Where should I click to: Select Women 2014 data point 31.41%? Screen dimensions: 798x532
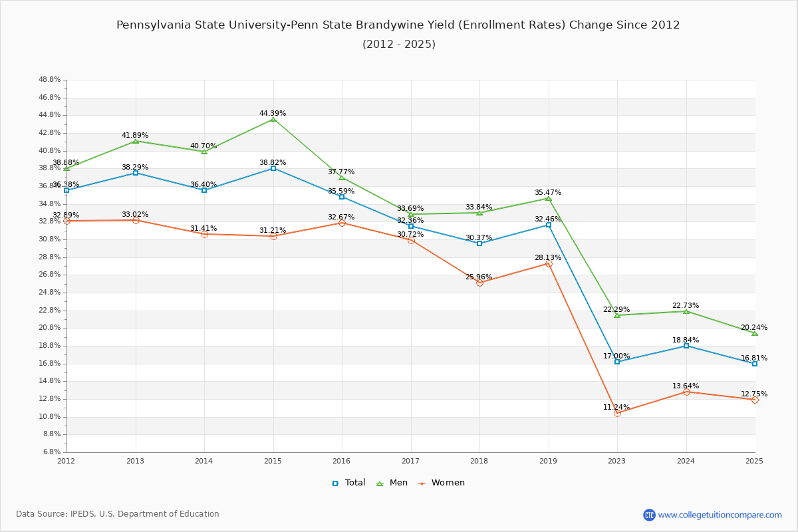204,234
